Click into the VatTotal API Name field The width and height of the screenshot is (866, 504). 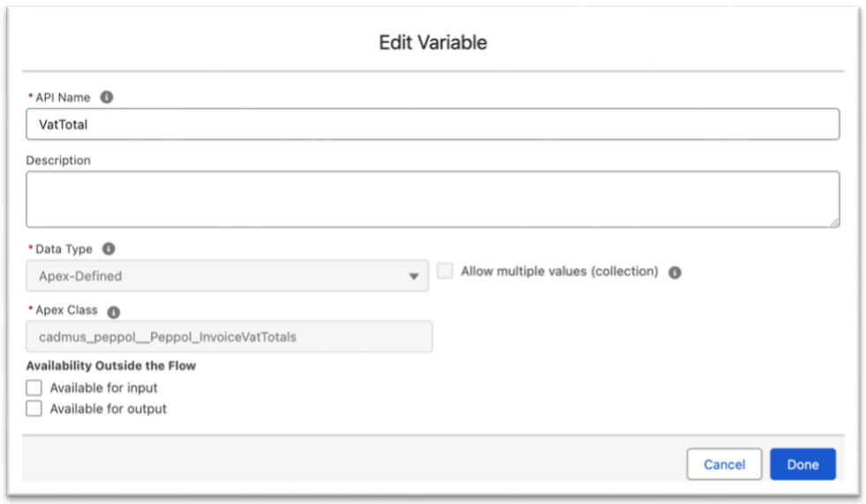(432, 125)
